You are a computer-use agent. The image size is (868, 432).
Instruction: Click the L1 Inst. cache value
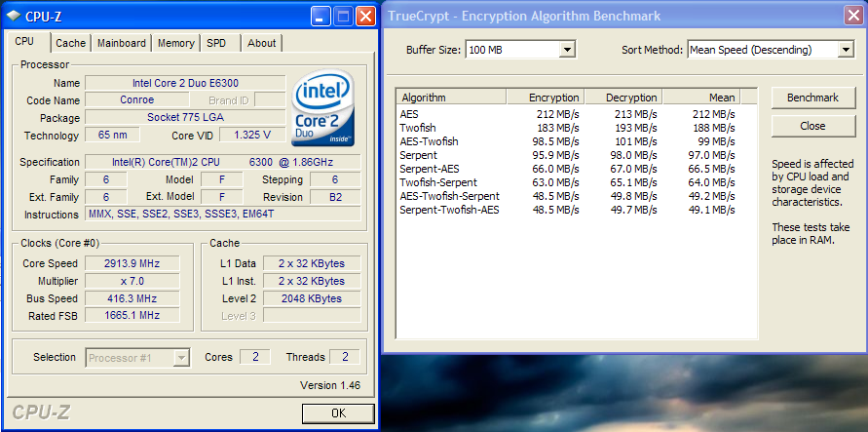click(x=312, y=281)
